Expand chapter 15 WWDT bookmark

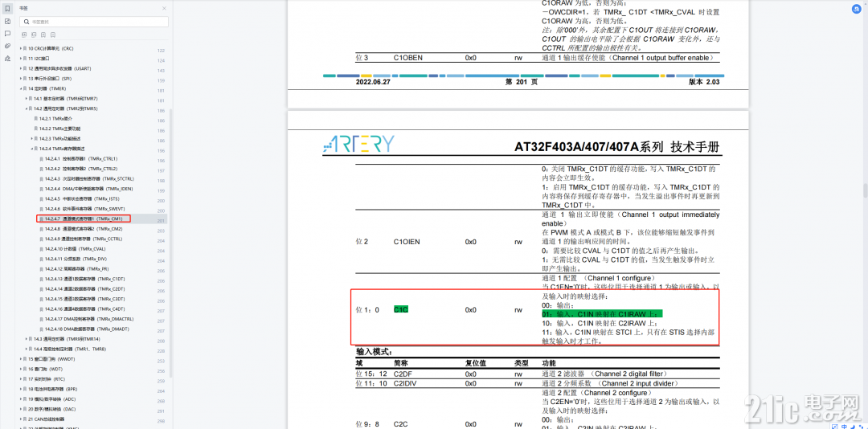click(x=20, y=358)
